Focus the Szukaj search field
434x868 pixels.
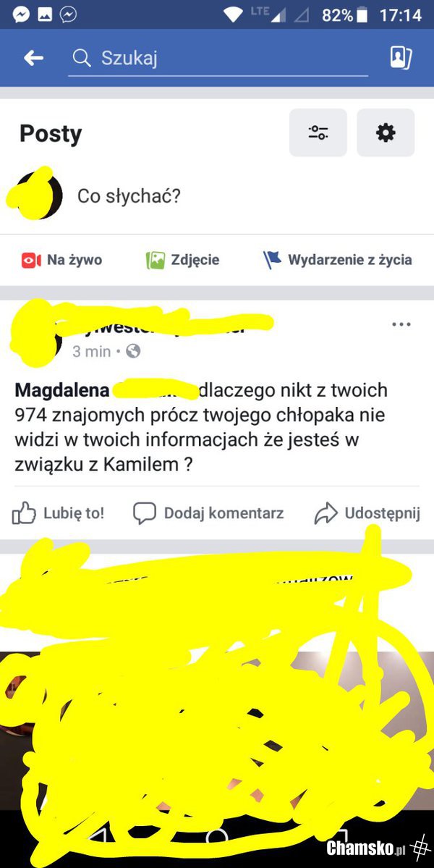tap(218, 58)
